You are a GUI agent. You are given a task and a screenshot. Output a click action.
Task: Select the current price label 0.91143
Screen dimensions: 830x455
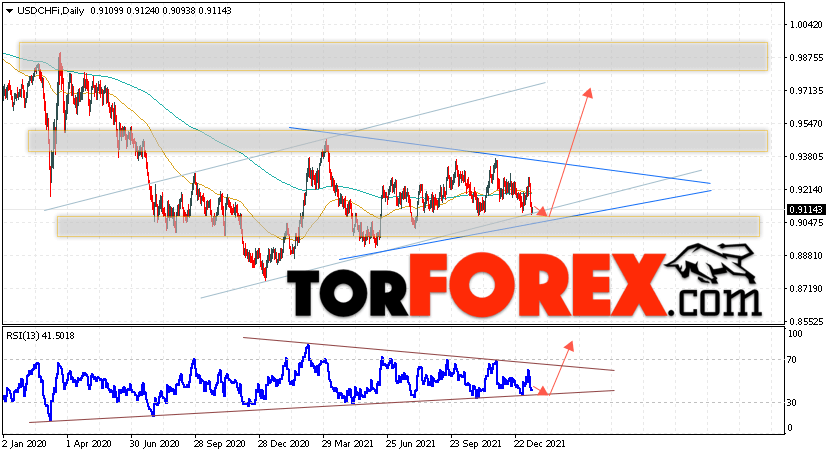tap(806, 210)
